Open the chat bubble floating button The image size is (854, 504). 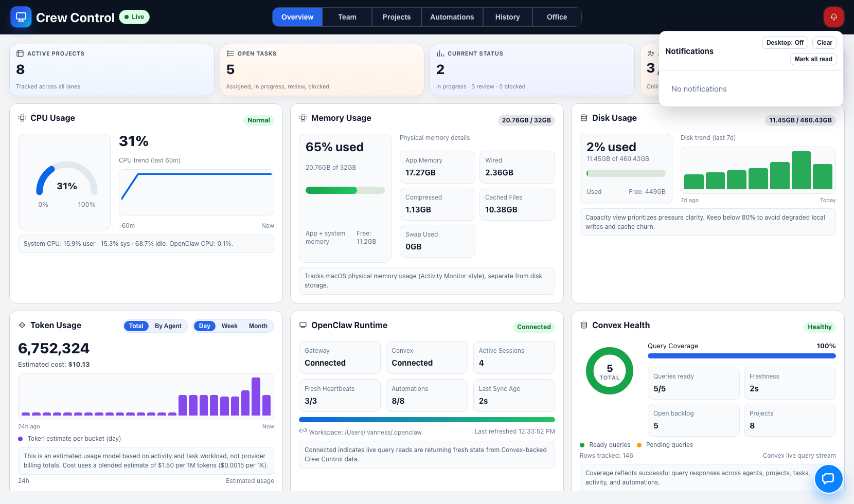click(x=828, y=479)
